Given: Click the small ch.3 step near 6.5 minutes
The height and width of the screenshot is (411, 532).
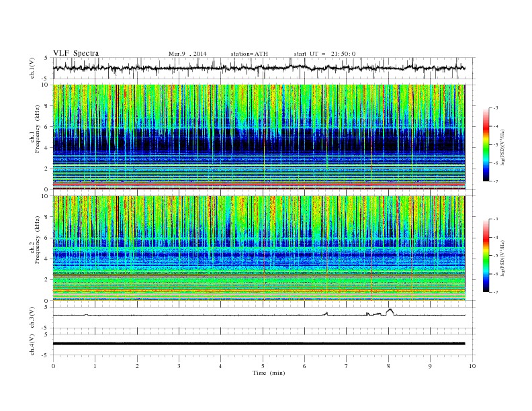Looking at the screenshot, I should click(326, 314).
